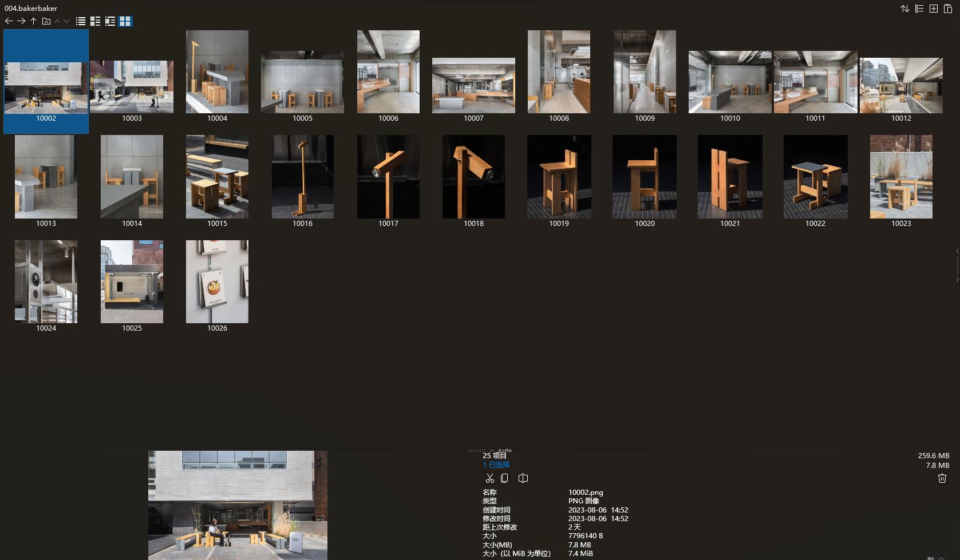Click the blue '1 已选择' selection link
Viewport: 960px width, 560px height.
496,464
